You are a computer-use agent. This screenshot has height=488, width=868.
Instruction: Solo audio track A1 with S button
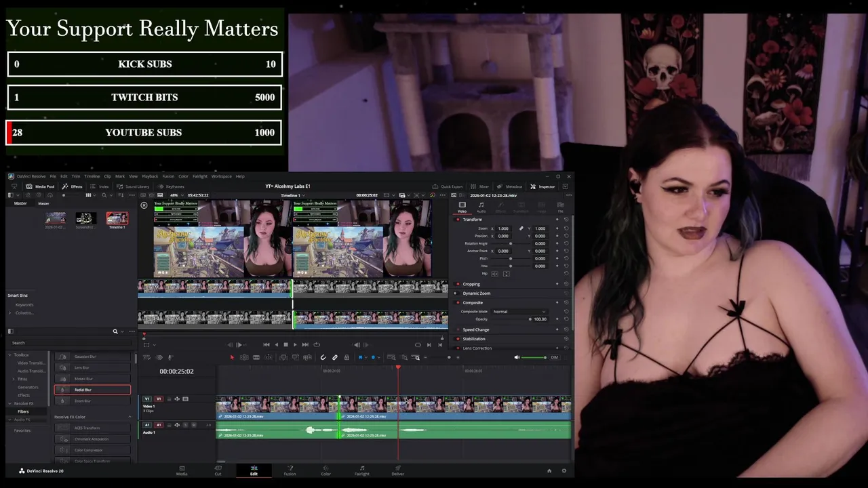(x=184, y=425)
